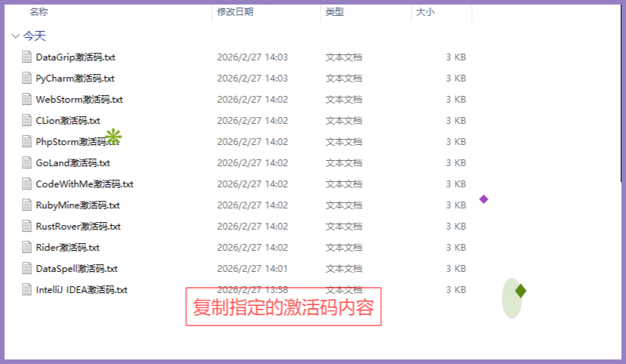Select file name PhpStorm激活码.txt
626x364 pixels.
tap(78, 142)
